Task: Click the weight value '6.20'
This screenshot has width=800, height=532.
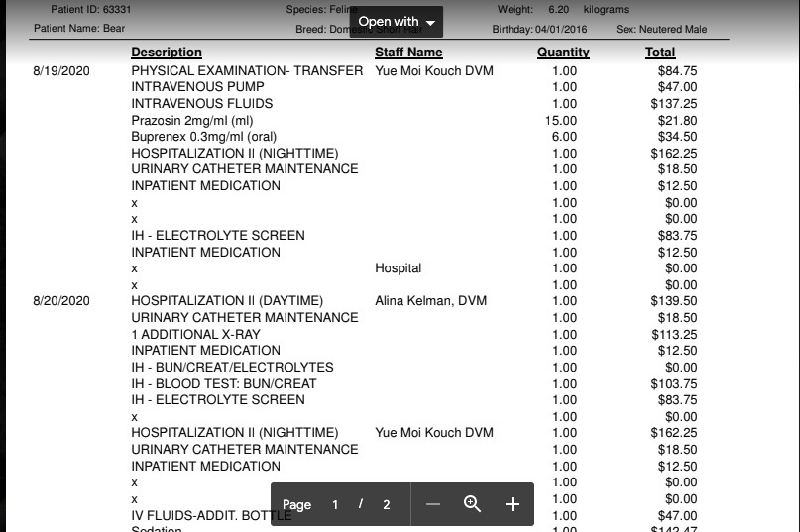Action: tap(559, 9)
